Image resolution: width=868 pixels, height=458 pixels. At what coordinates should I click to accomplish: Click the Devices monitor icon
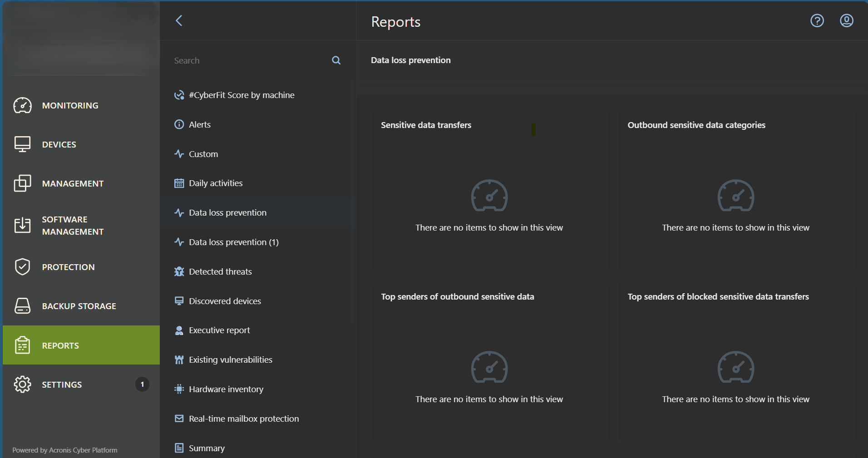coord(22,144)
